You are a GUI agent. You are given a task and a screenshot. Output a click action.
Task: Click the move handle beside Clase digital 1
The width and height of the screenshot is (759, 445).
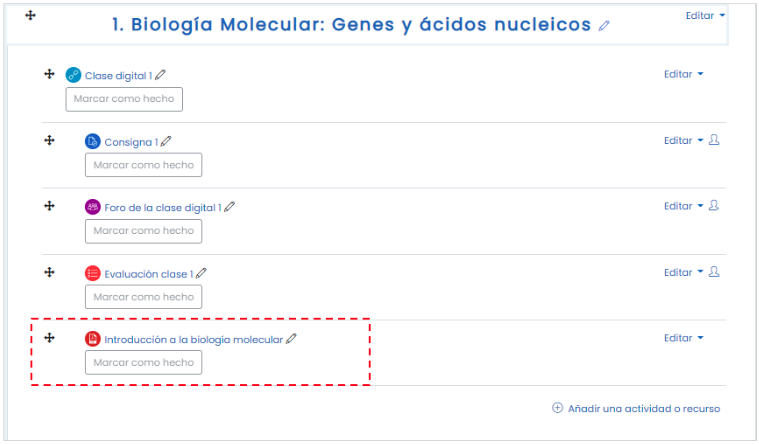(49, 74)
